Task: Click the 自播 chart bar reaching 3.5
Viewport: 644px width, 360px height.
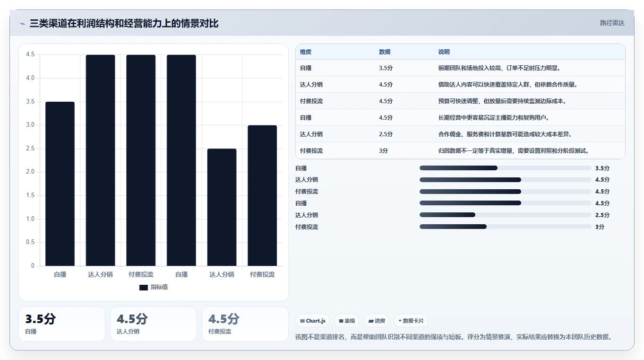Action: tap(60, 184)
